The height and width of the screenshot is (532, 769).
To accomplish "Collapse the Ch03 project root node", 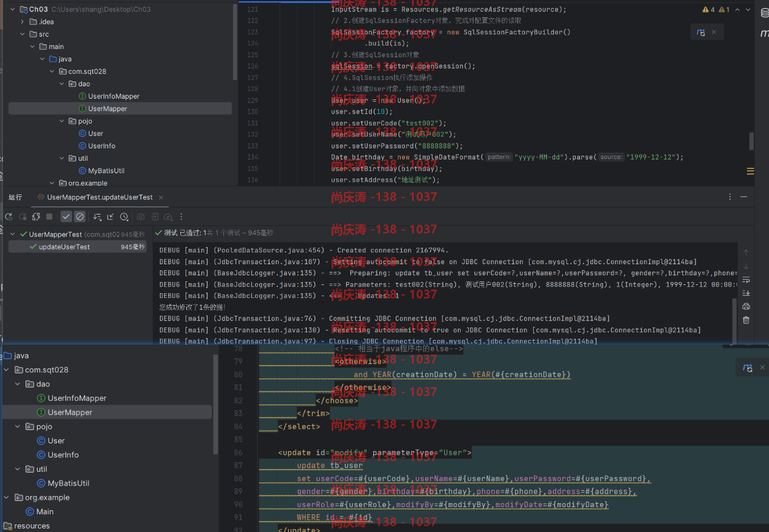I will click(13, 9).
